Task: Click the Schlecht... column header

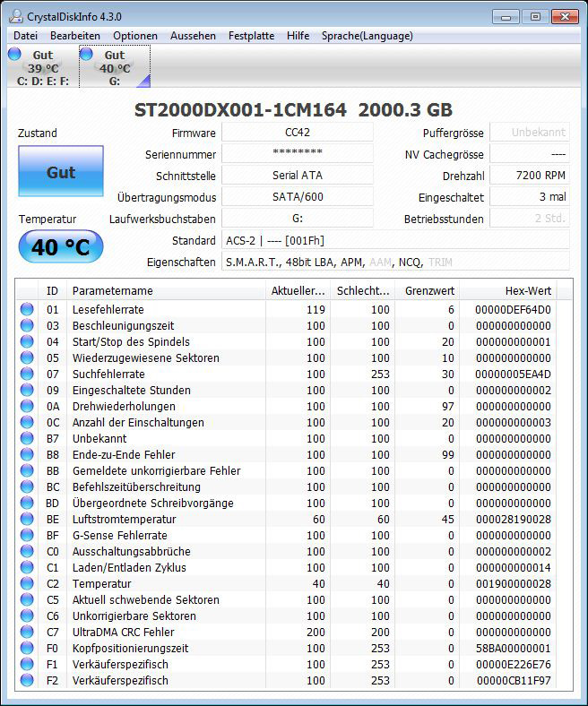Action: (x=363, y=291)
